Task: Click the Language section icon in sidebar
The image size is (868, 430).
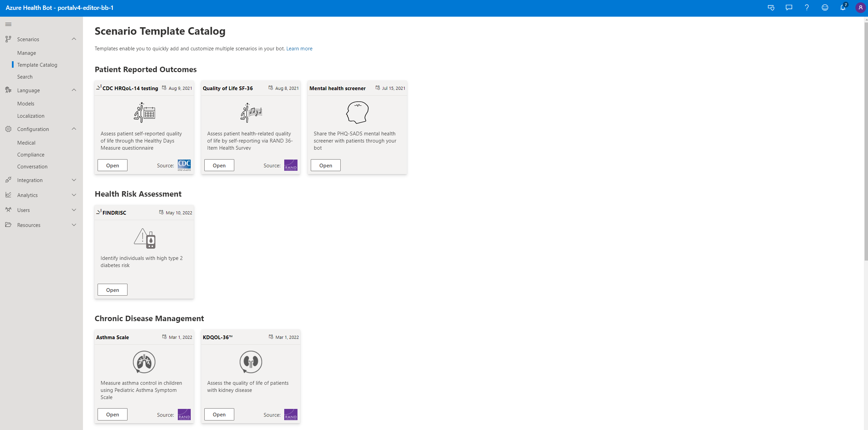Action: (x=8, y=90)
